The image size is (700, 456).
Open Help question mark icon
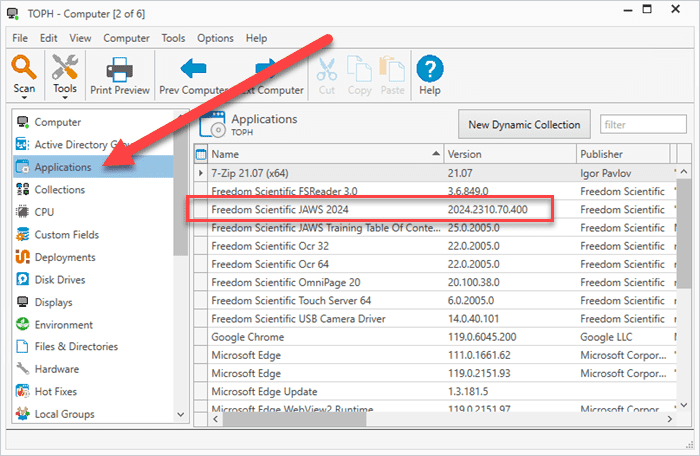tap(429, 69)
